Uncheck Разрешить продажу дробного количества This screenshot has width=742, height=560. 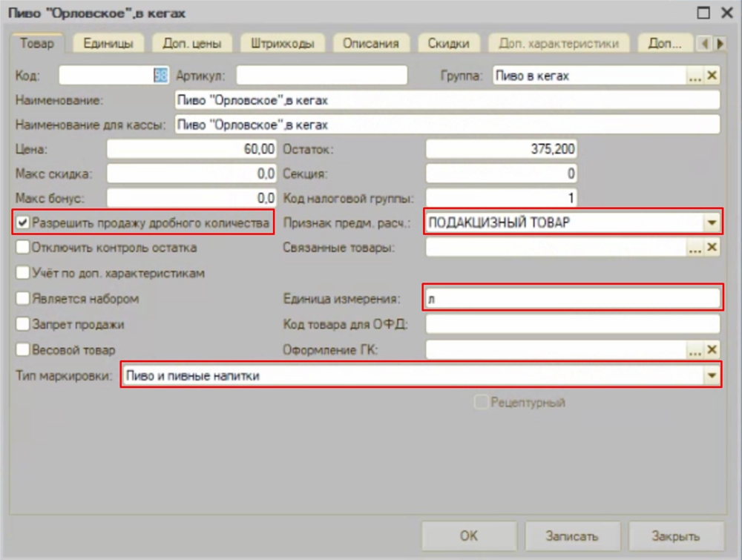click(23, 223)
